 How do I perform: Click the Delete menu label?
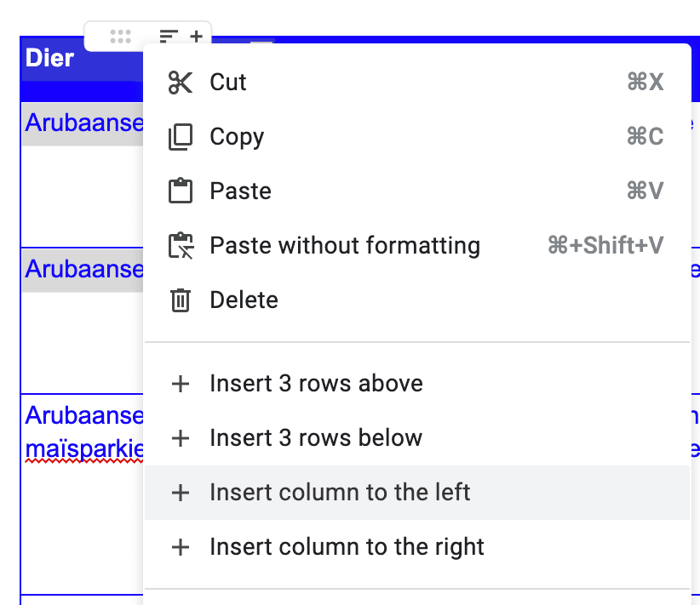click(x=244, y=300)
